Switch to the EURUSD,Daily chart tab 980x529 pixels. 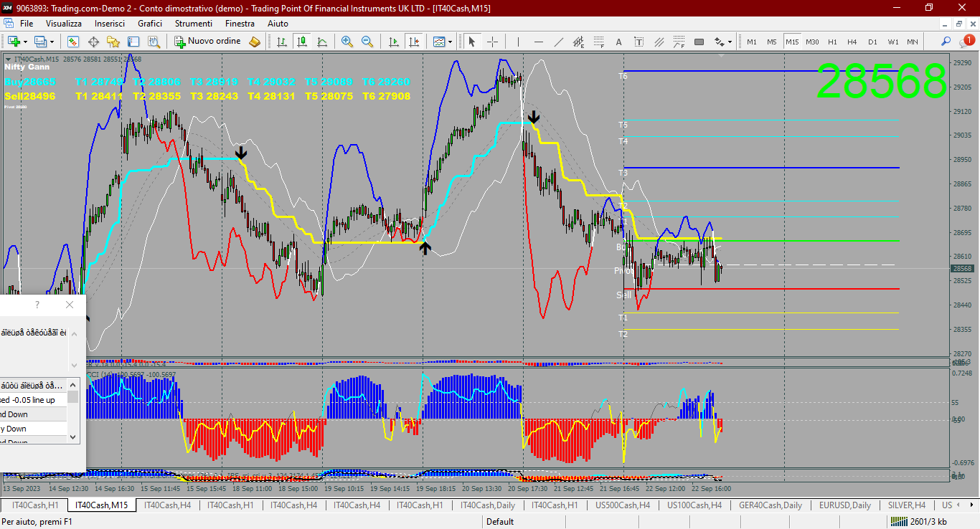[x=845, y=505]
